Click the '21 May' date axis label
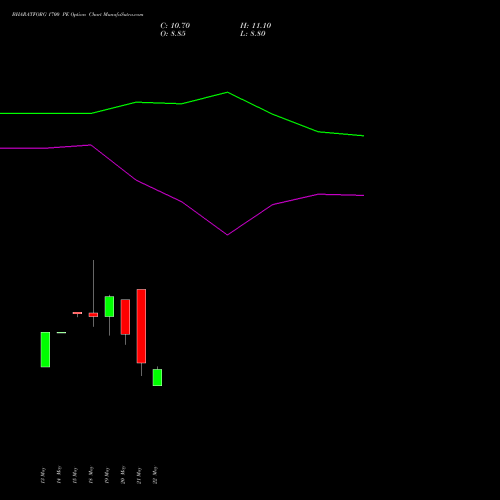The height and width of the screenshot is (500, 500). (139, 475)
